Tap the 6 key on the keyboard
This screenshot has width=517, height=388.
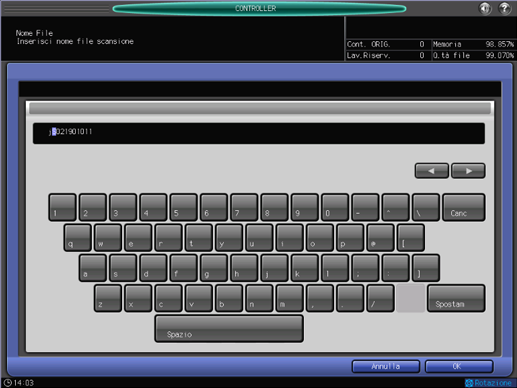[x=214, y=207]
